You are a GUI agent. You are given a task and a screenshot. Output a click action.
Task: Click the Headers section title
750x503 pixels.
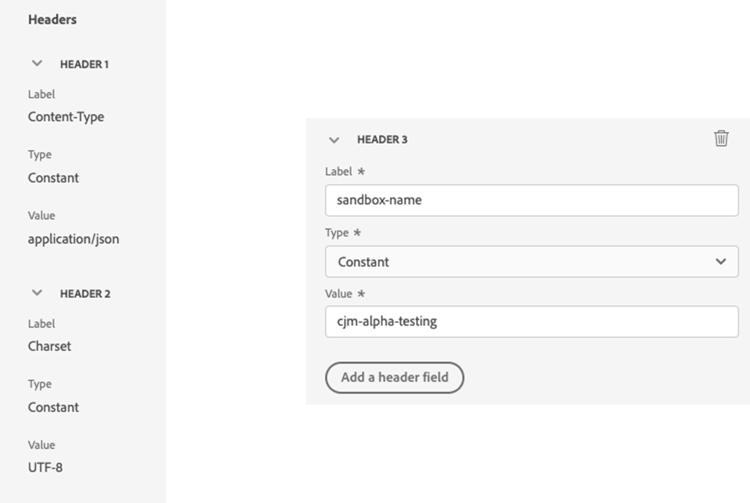(x=52, y=19)
